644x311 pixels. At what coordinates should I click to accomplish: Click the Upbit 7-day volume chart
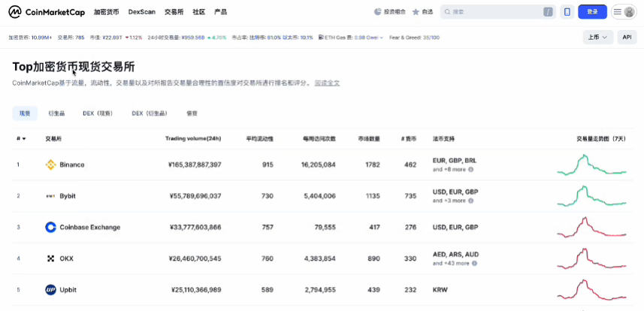point(592,290)
